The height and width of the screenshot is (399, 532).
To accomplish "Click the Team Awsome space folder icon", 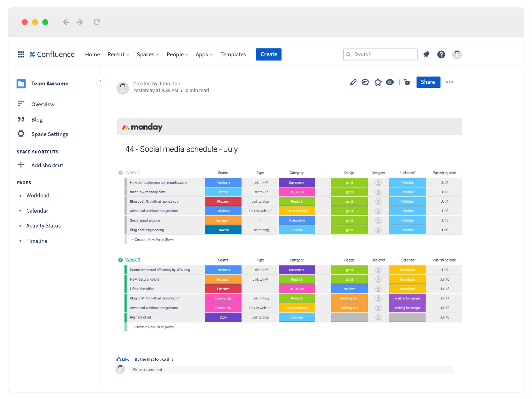I will coord(21,84).
